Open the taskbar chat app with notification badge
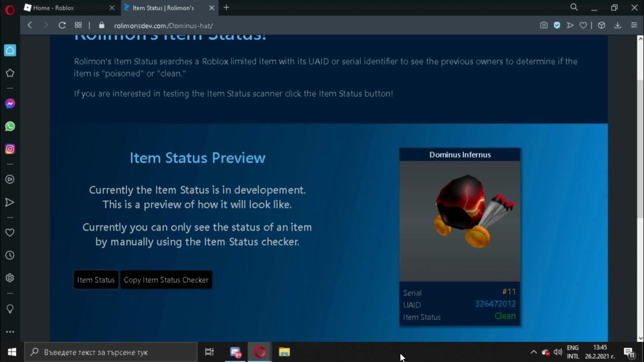This screenshot has height=362, width=644. 235,352
